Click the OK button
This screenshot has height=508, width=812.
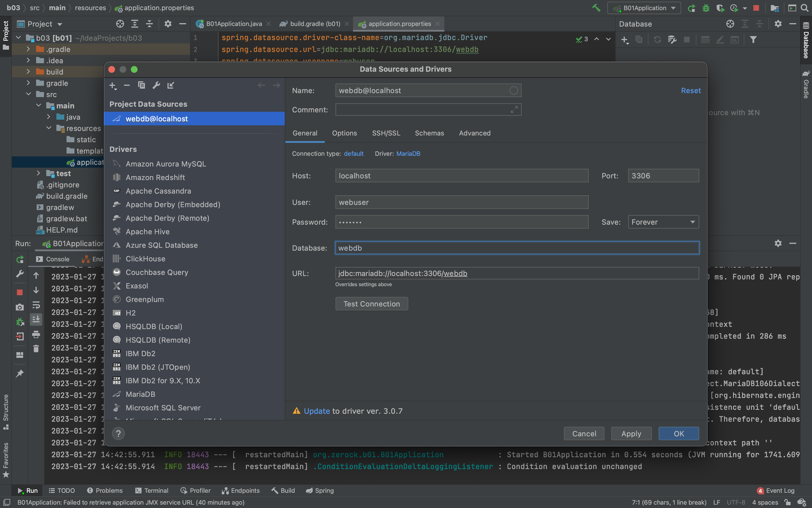pyautogui.click(x=678, y=433)
